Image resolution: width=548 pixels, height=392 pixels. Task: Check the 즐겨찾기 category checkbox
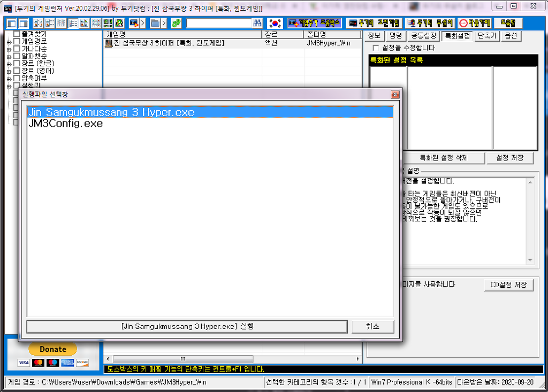[17, 34]
